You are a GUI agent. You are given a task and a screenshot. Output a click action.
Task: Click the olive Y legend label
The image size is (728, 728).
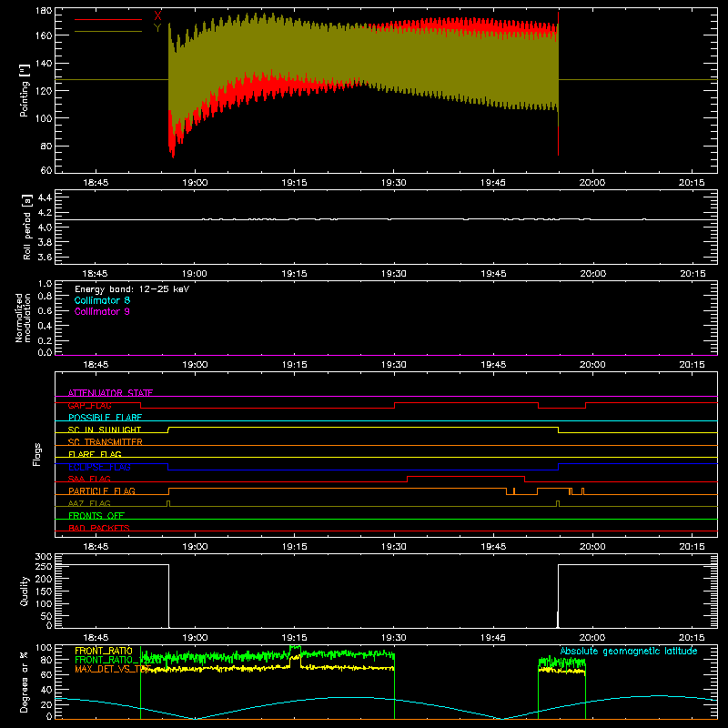click(157, 28)
